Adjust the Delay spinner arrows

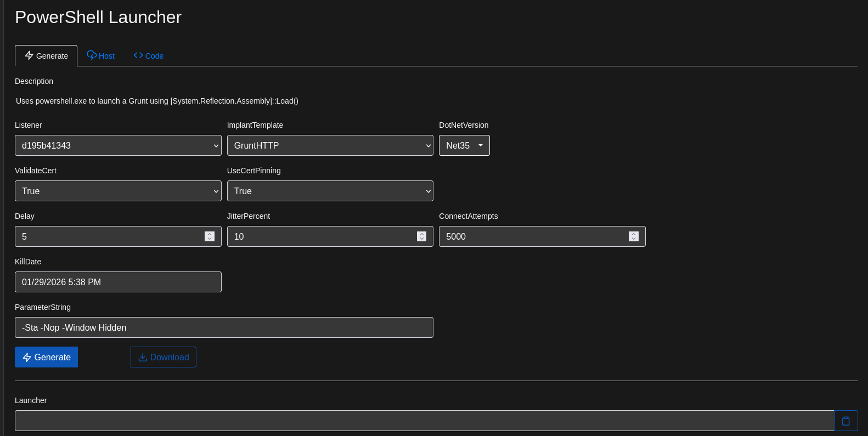210,236
